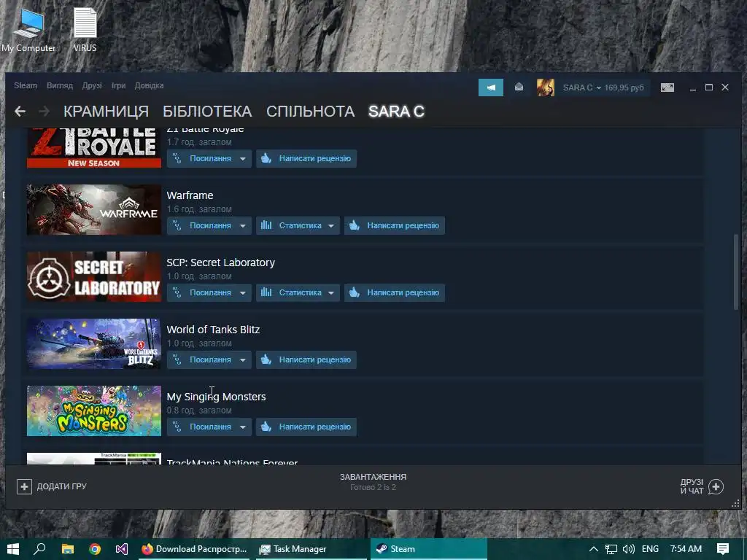Write a review for My Singing Monsters
This screenshot has width=747, height=560.
pos(306,427)
